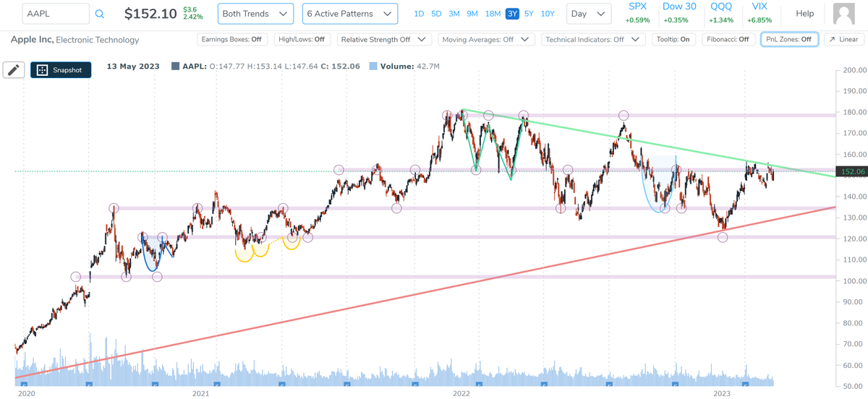Select the pencil drawing tool

tap(14, 69)
